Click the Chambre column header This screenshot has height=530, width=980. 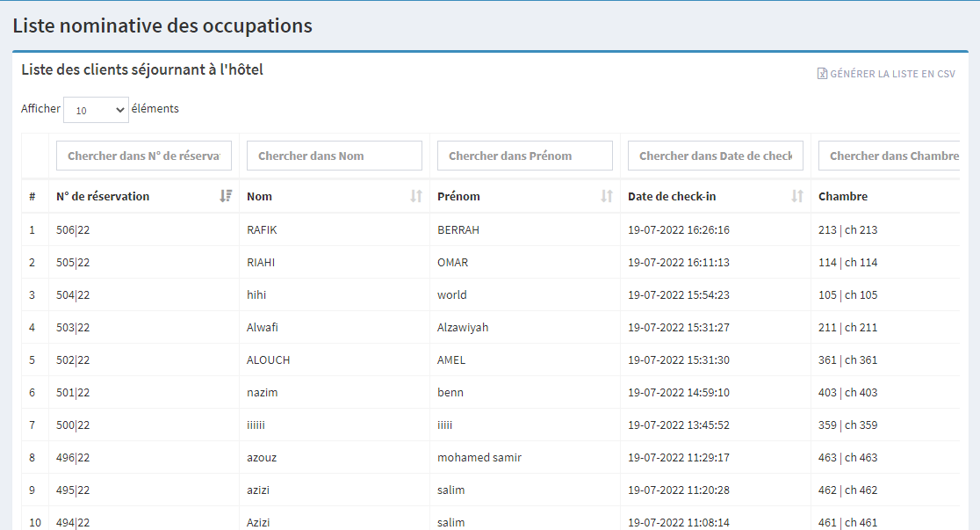pyautogui.click(x=843, y=197)
